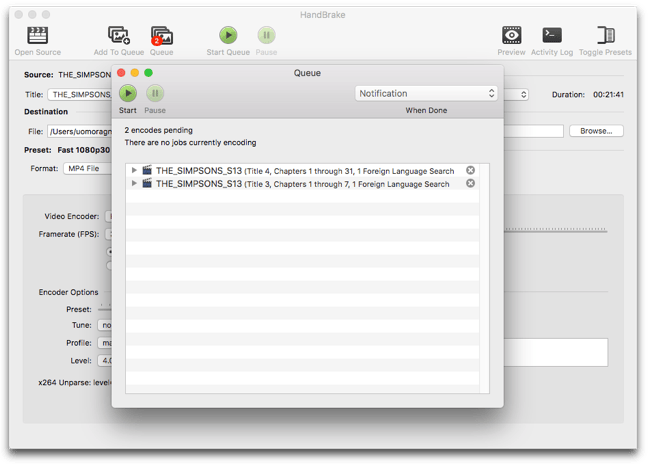This screenshot has width=648, height=464.
Task: Select the Title 3 Chapters 1 through 7 row
Action: click(303, 183)
